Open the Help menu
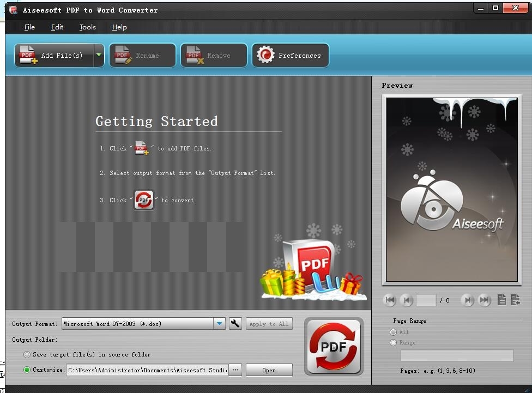 click(119, 27)
